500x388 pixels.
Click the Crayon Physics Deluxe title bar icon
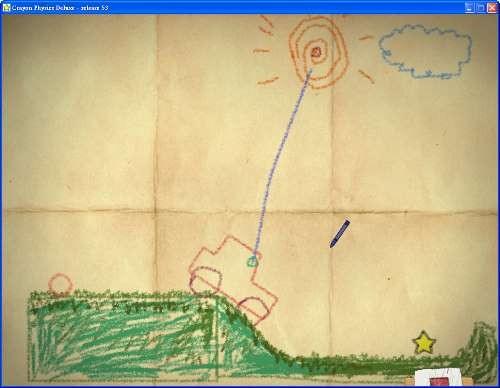6,7
